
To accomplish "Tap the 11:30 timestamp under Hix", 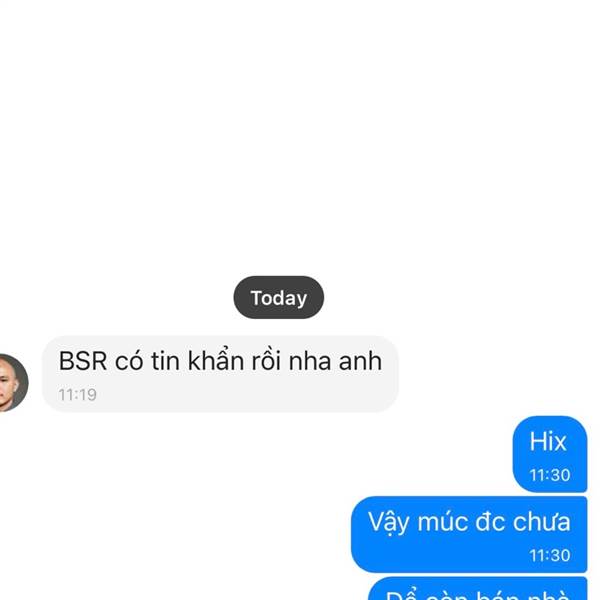I will [x=550, y=475].
